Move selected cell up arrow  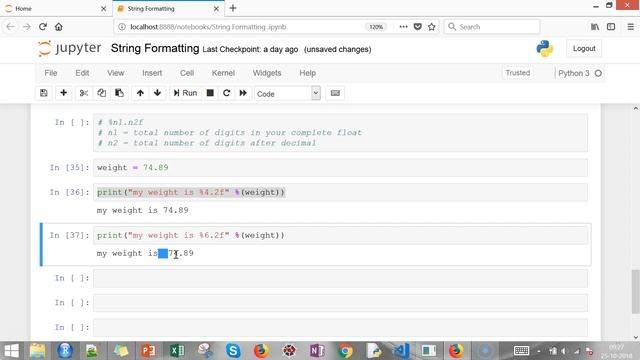click(x=140, y=93)
